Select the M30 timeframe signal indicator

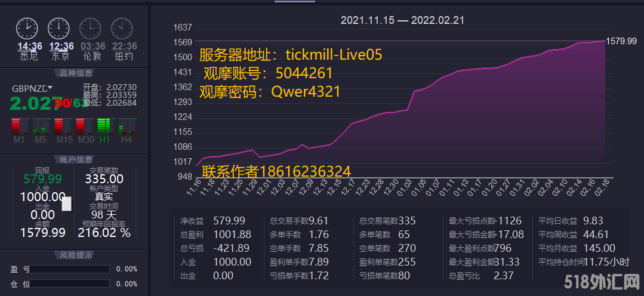(84, 127)
